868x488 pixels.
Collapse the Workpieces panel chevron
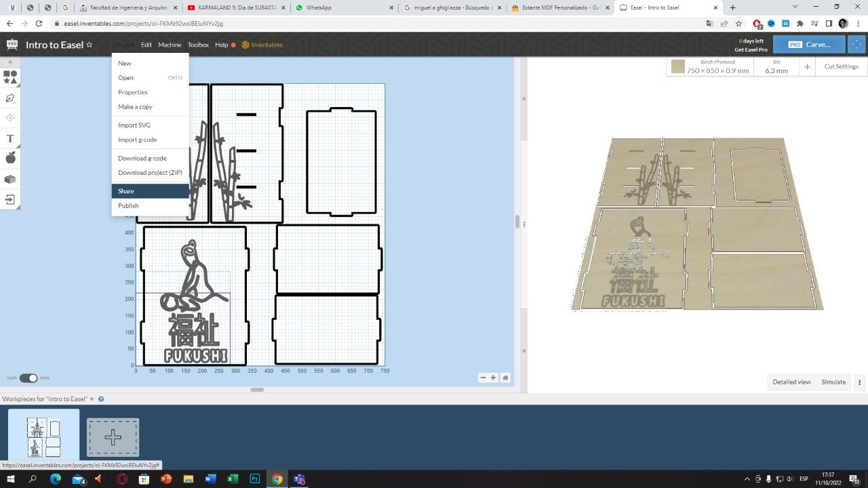(92, 399)
